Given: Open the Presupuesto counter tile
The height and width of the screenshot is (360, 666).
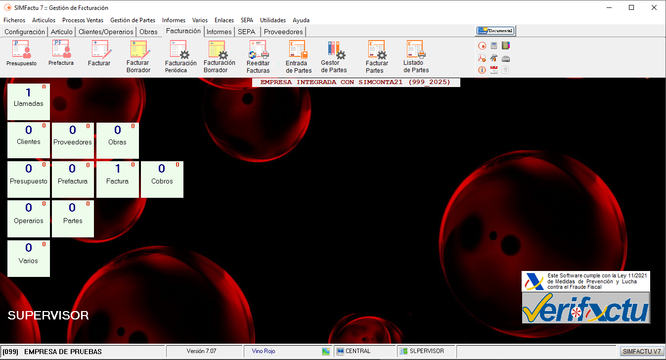Looking at the screenshot, I should coord(28,180).
